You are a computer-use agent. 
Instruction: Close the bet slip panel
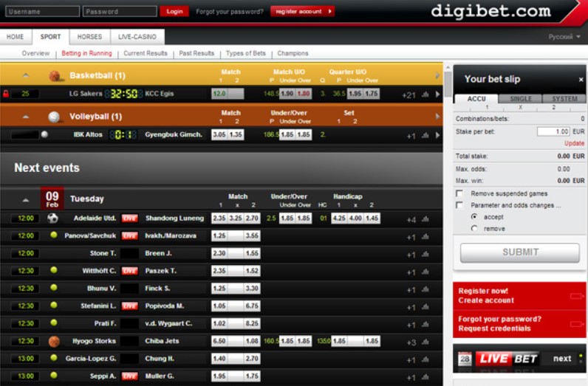pos(581,80)
